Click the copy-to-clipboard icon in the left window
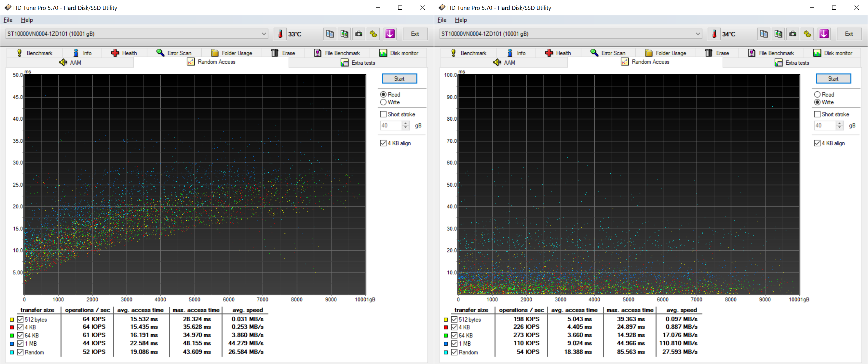The height and width of the screenshot is (364, 868). click(x=330, y=34)
